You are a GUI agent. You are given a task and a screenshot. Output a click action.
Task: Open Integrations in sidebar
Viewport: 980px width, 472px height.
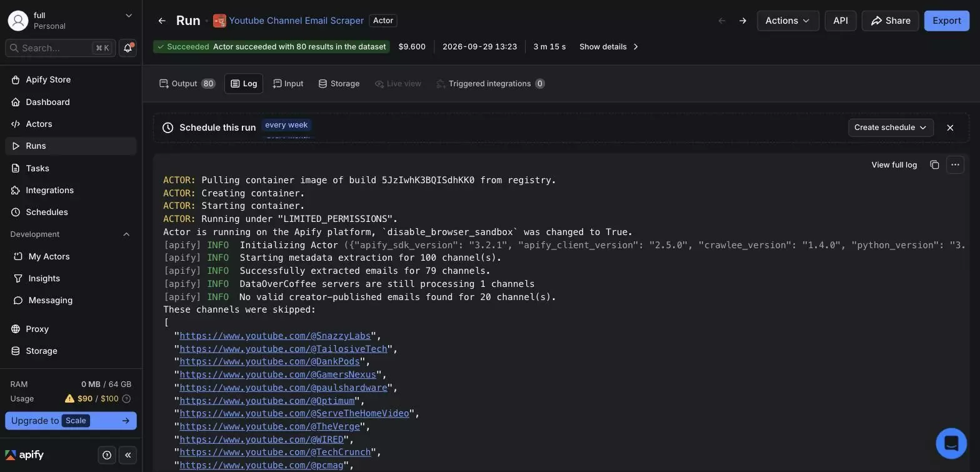pyautogui.click(x=71, y=190)
